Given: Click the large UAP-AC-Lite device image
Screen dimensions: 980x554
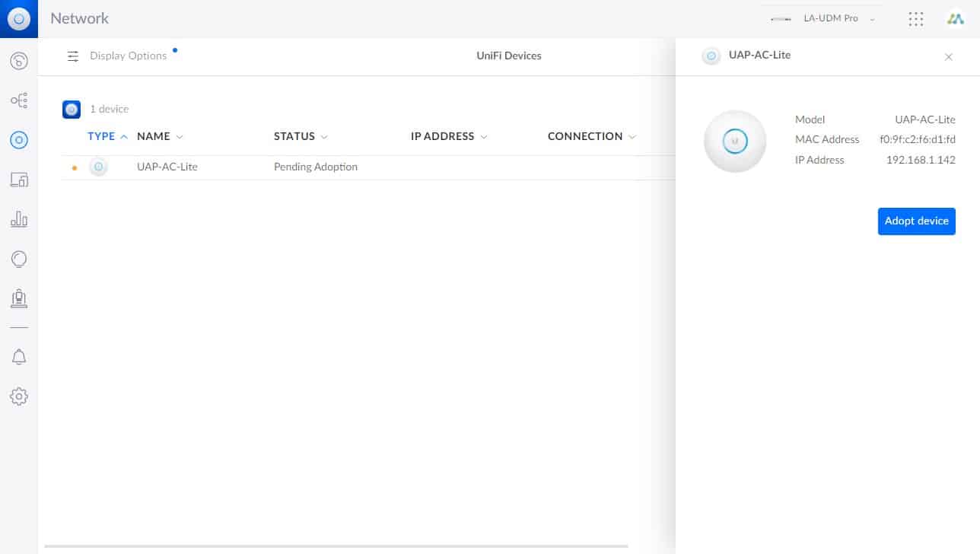Looking at the screenshot, I should (735, 142).
